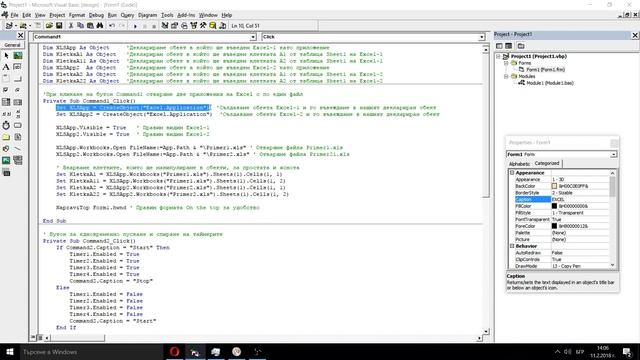This screenshot has height=360, width=640.
Task: Open Object Browser from toolbar
Action: [x=193, y=26]
